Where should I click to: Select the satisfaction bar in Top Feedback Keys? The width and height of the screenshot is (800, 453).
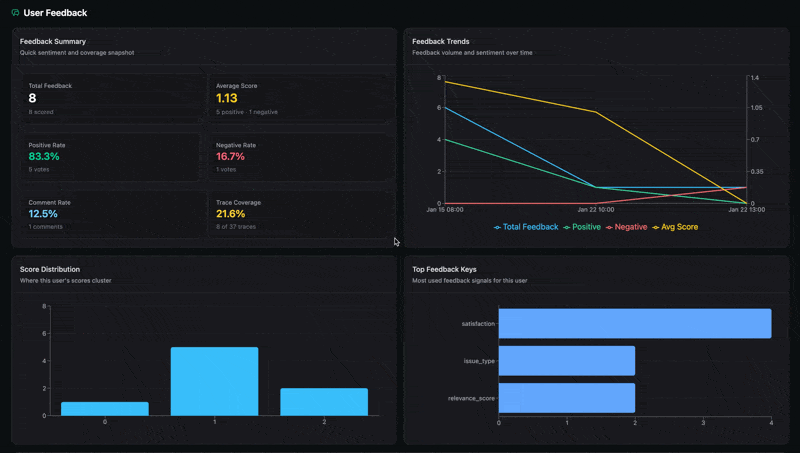point(634,323)
